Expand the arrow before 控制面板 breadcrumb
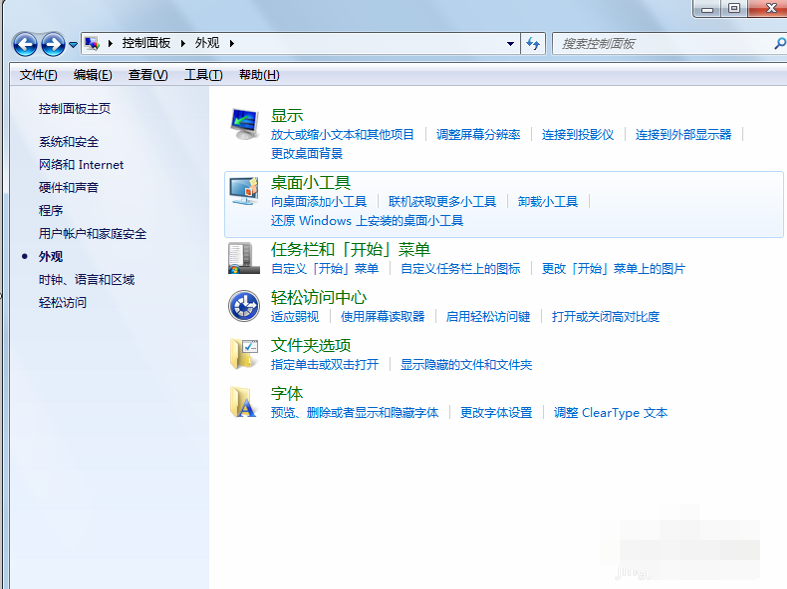Screen dimensions: 787x589 pyautogui.click(x=110, y=44)
